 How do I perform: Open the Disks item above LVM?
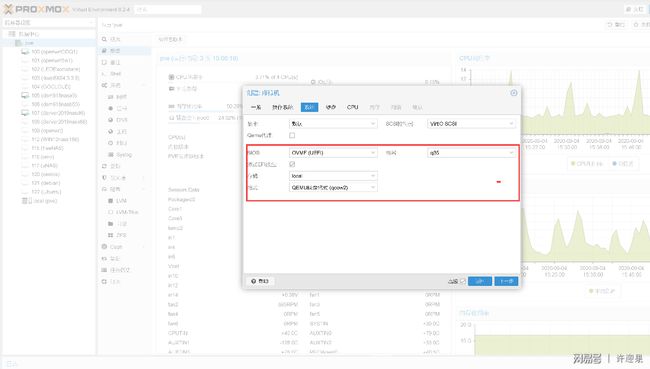111,189
